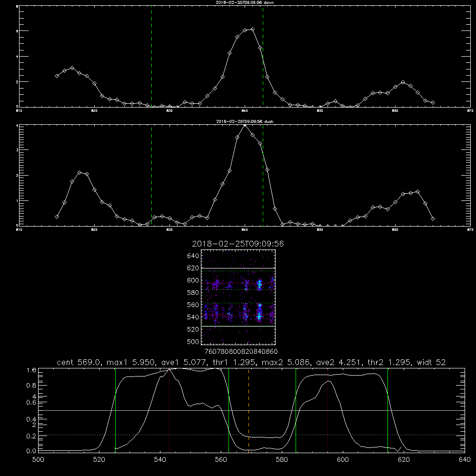
Task: Click the '2018-02-25T09:09:56 dusk' plot title
Action: click(x=245, y=121)
